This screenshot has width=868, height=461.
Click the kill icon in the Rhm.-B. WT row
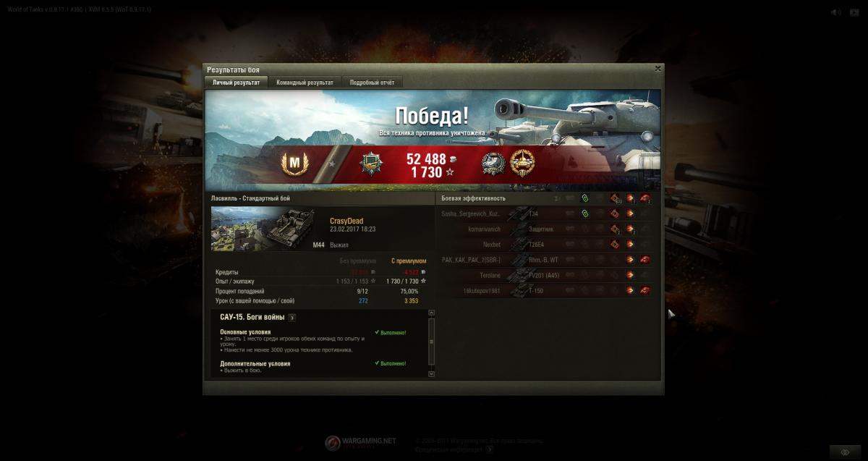pos(644,260)
